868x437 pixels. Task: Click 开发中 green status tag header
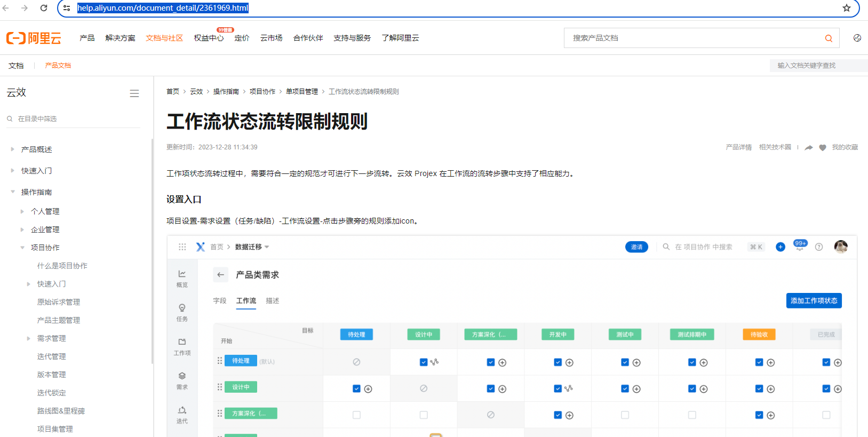(558, 335)
